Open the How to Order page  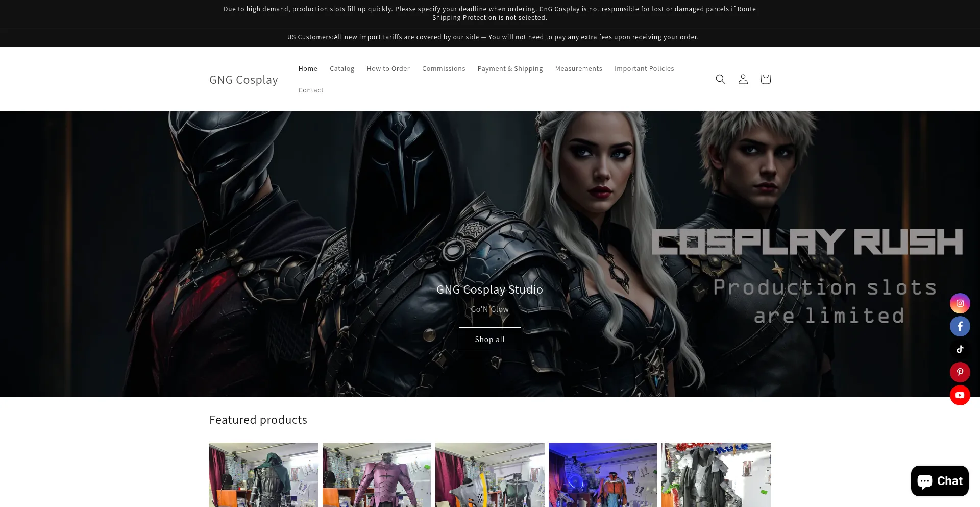pyautogui.click(x=388, y=69)
